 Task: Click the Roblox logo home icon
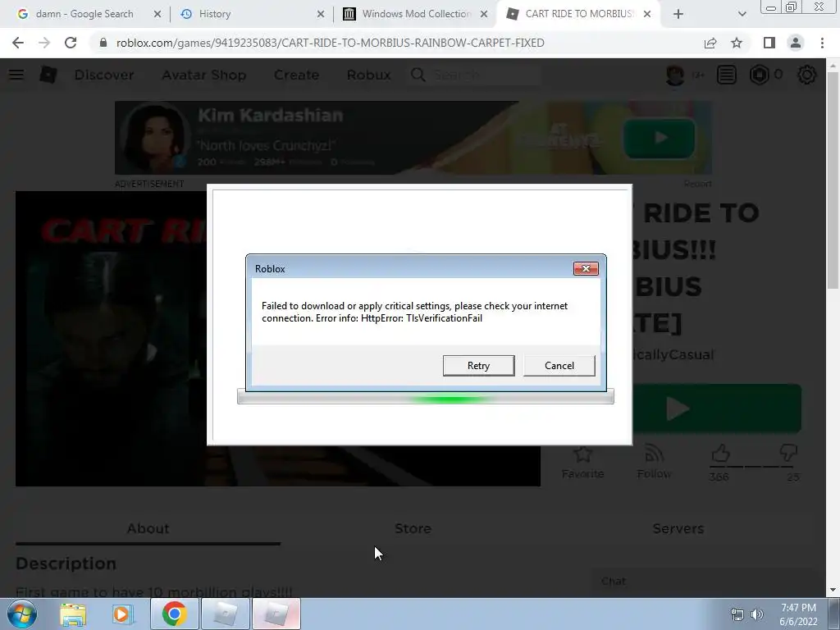[x=48, y=75]
